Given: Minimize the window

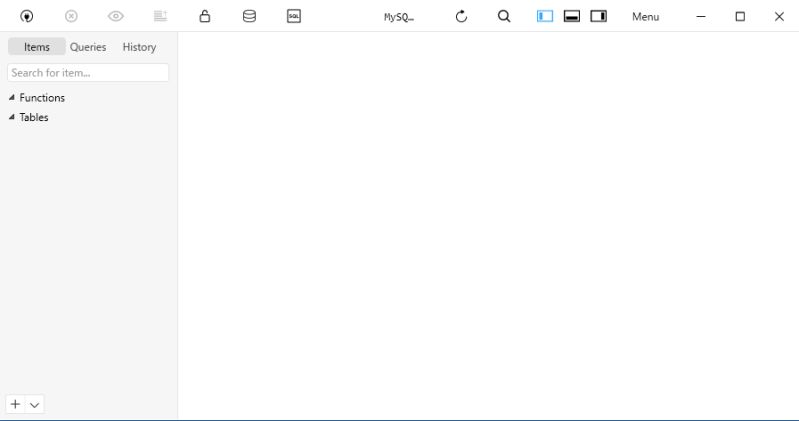Looking at the screenshot, I should (x=701, y=16).
